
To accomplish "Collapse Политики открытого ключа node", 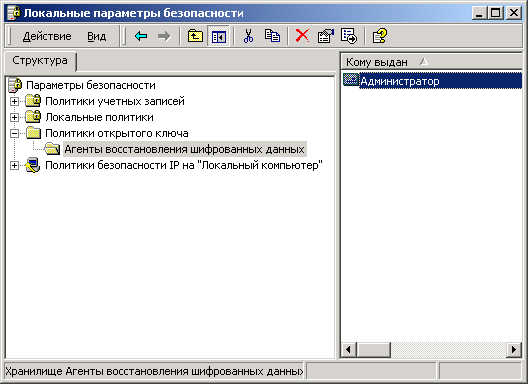I will 14,133.
